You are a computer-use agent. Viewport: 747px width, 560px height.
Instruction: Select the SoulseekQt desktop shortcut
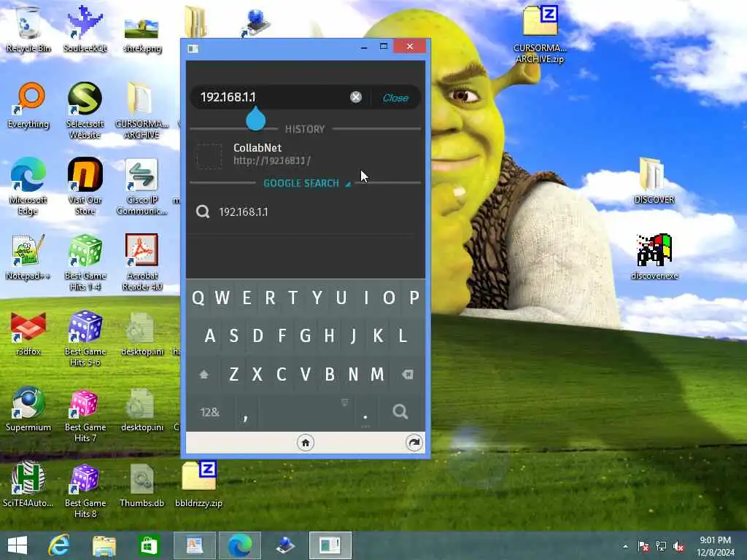tap(85, 29)
